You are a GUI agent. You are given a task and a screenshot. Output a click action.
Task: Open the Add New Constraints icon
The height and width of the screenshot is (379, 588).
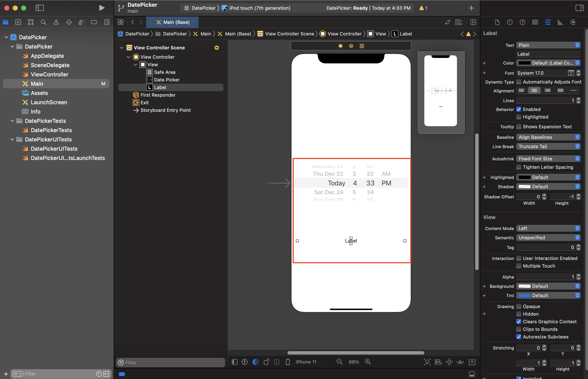449,362
